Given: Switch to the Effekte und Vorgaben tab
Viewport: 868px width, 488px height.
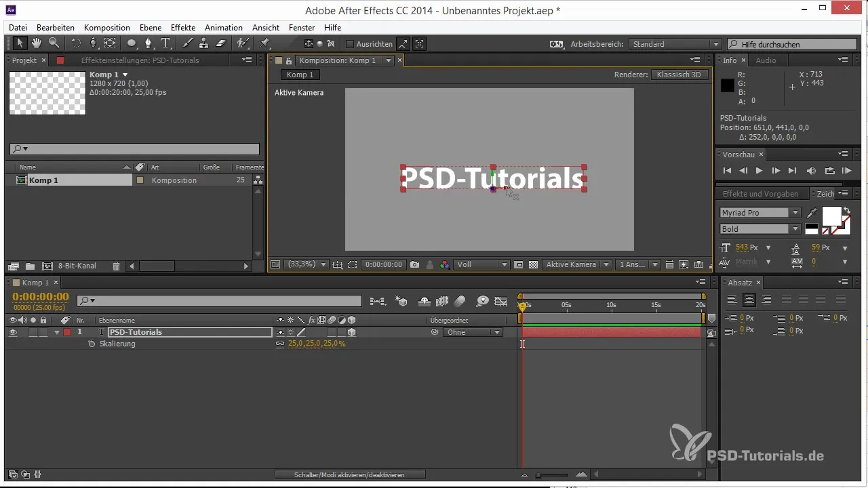Looking at the screenshot, I should 760,194.
